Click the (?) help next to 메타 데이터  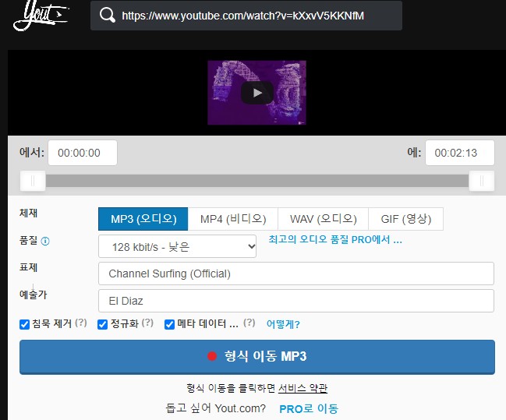point(249,323)
